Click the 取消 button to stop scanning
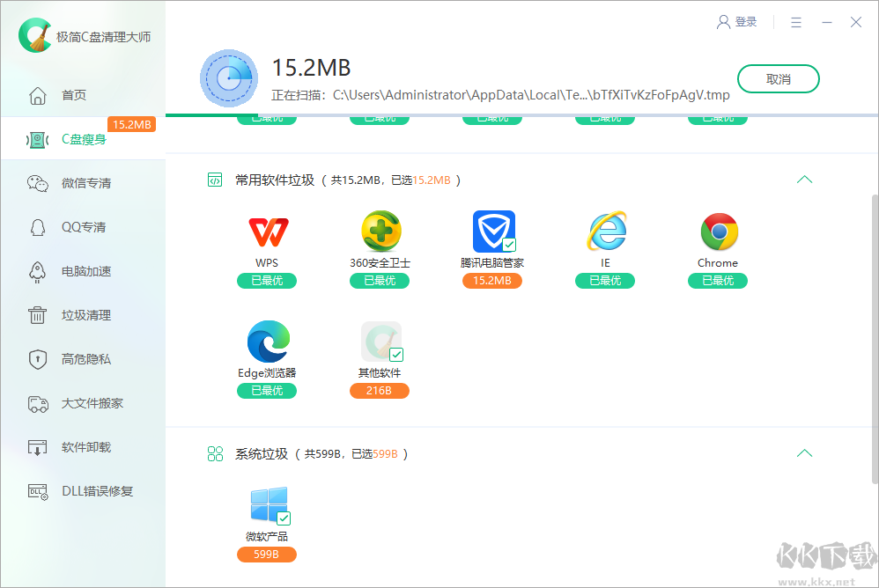 tap(778, 78)
